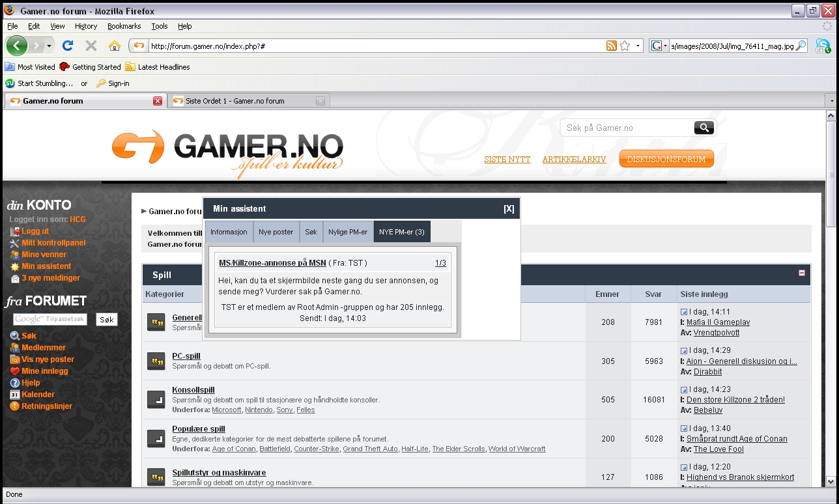Click the Populære spill forum category icon
This screenshot has width=839, height=504.
(x=156, y=438)
